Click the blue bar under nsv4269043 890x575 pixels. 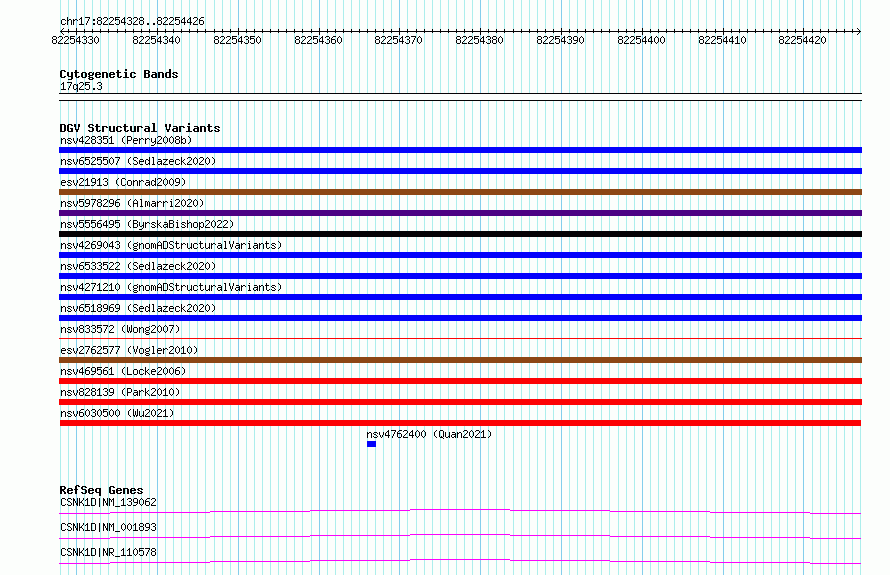pos(460,255)
